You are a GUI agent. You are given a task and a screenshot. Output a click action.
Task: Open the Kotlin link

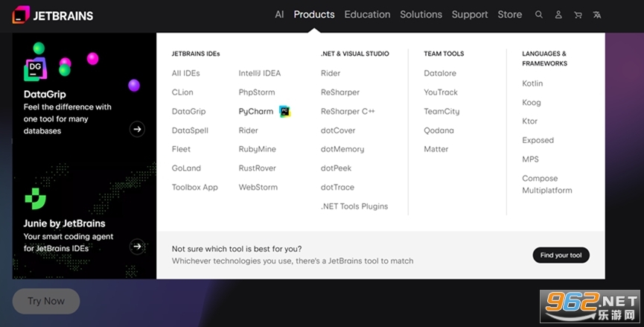pyautogui.click(x=532, y=83)
